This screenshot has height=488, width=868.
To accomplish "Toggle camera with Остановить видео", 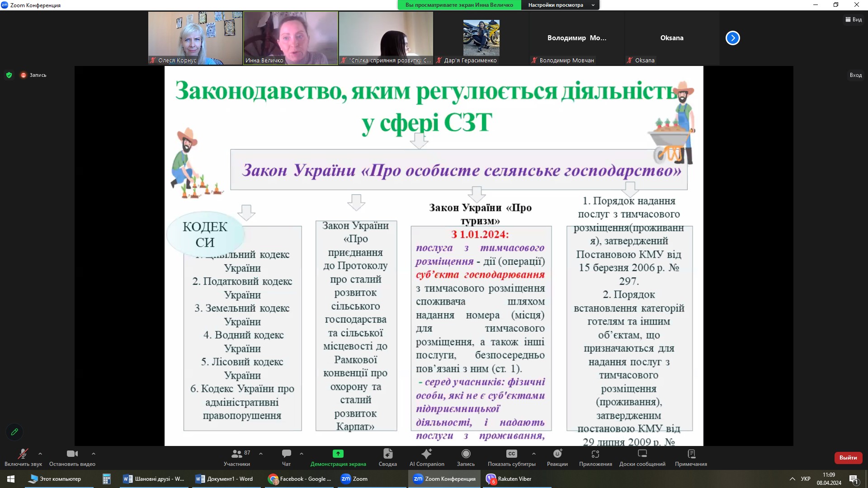I will [72, 454].
